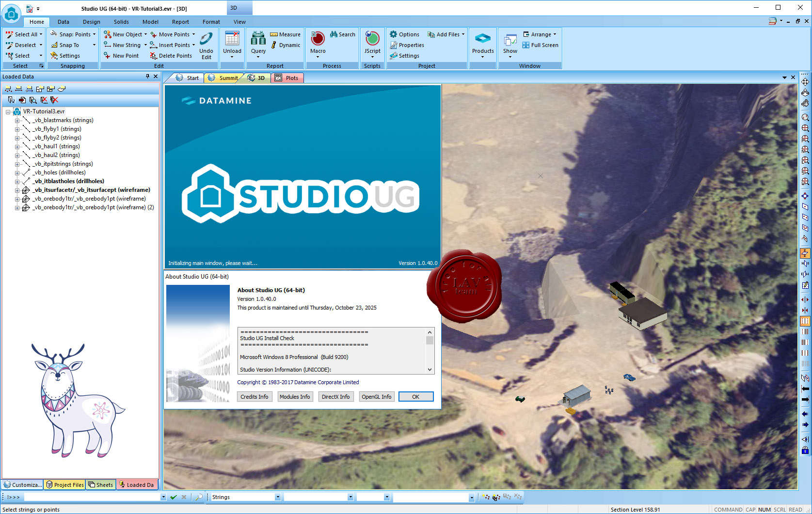
Task: Open the Strings combo box dropdown
Action: 278,497
